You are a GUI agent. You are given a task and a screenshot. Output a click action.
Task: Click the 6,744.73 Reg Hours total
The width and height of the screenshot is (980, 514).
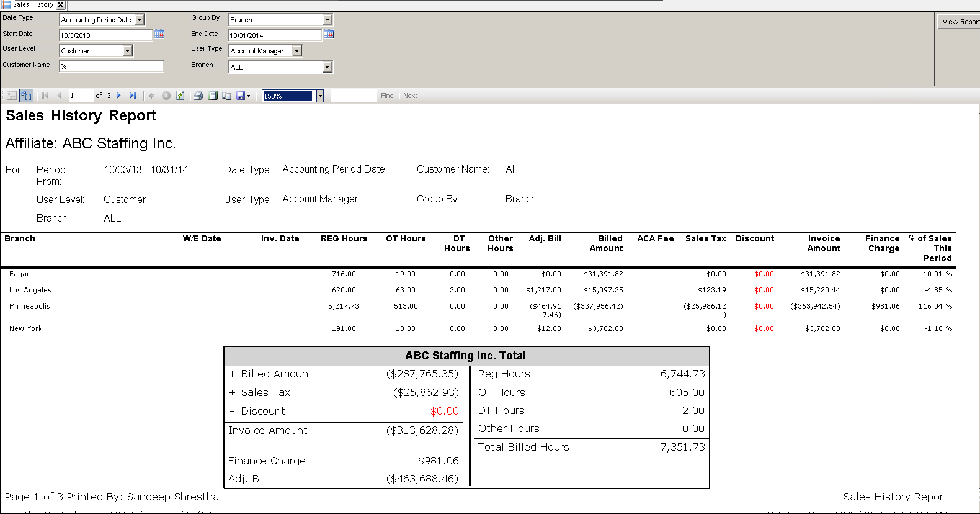click(x=683, y=374)
